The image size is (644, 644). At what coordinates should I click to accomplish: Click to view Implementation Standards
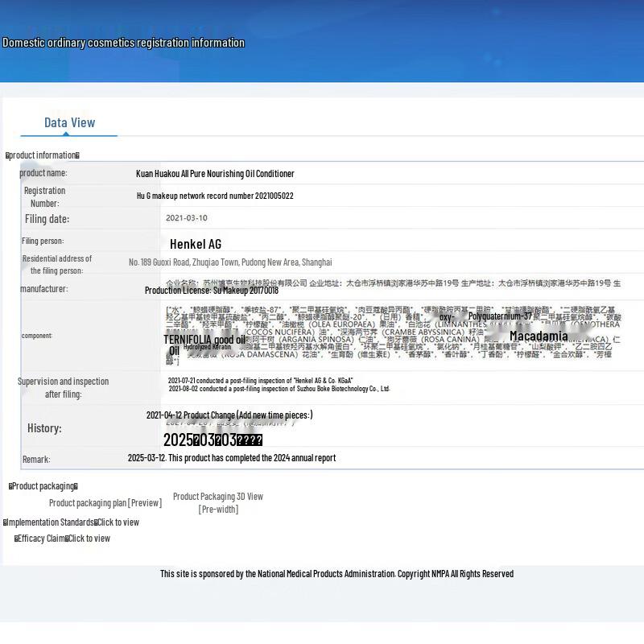(119, 522)
